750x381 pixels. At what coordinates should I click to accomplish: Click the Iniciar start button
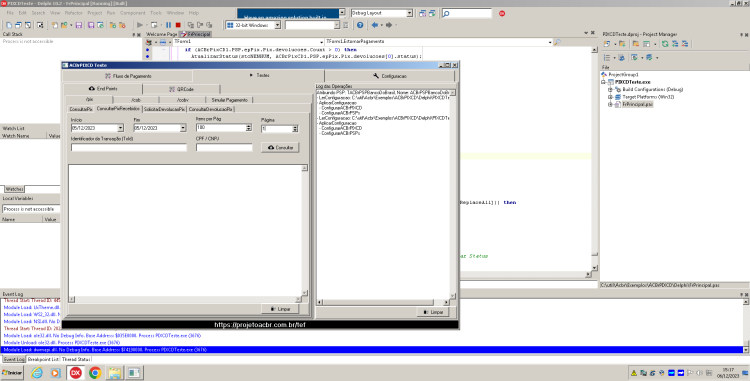tap(12, 372)
